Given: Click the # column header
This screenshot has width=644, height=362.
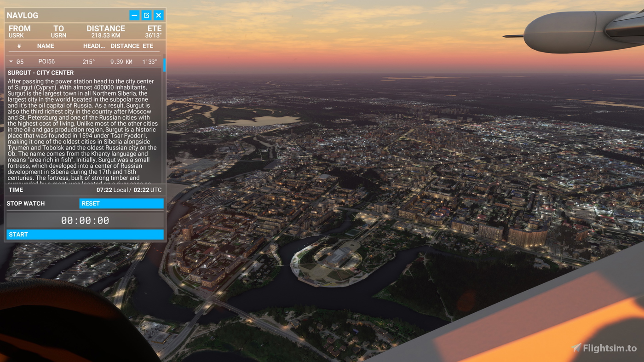Looking at the screenshot, I should 19,46.
